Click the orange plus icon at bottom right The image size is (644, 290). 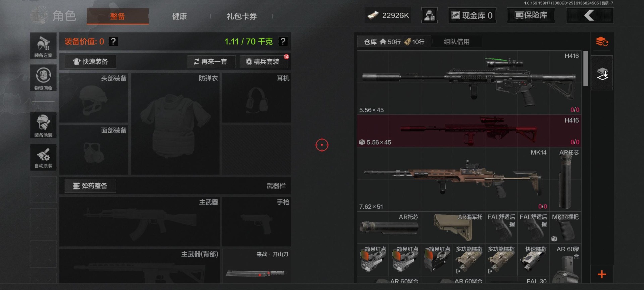(x=602, y=274)
